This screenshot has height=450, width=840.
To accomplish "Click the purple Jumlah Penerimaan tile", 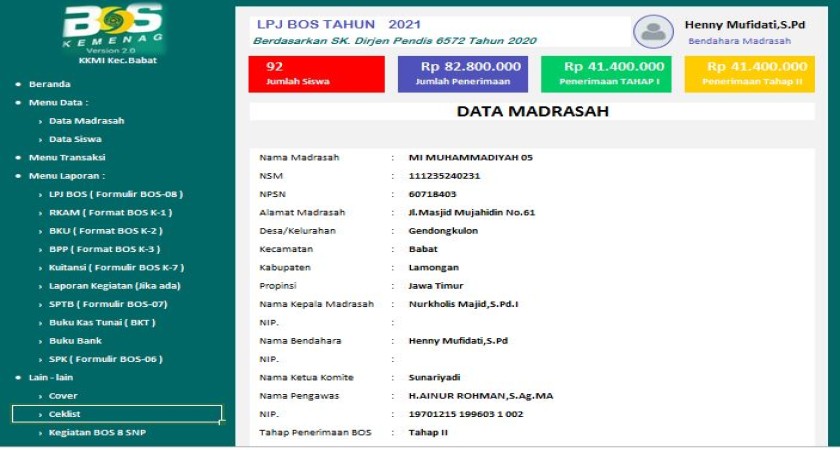I will coord(461,74).
